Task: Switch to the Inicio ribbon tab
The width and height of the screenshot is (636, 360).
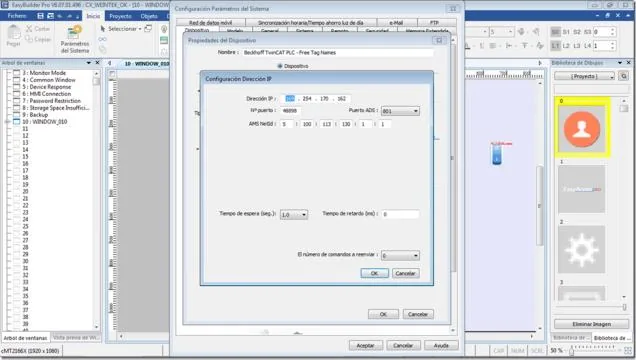Action: point(93,16)
